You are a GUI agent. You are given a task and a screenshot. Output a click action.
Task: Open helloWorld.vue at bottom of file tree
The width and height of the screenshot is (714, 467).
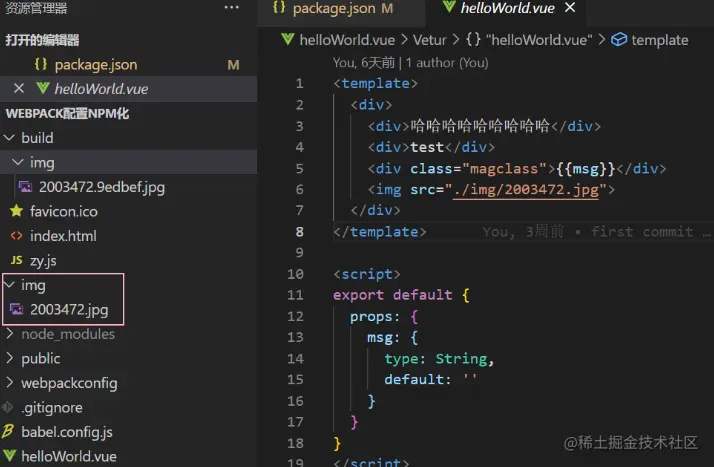point(69,457)
